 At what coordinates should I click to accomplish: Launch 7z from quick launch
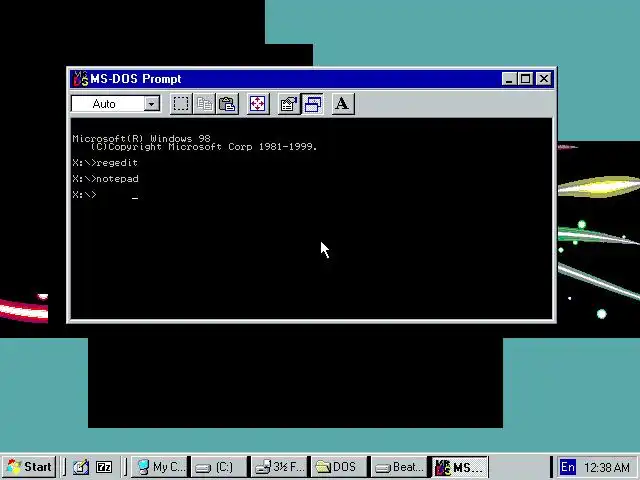(104, 467)
